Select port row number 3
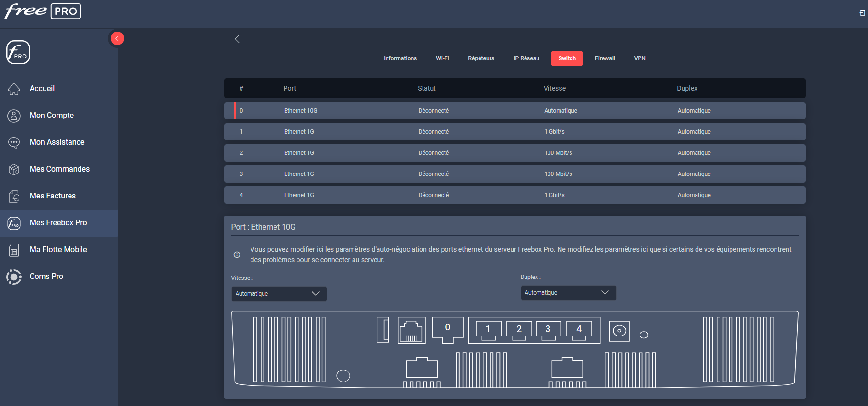Screen dimensions: 868x406 (514, 174)
